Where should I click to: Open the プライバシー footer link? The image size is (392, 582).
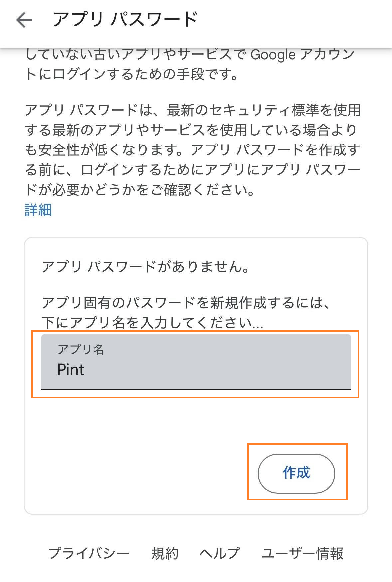coord(89,553)
